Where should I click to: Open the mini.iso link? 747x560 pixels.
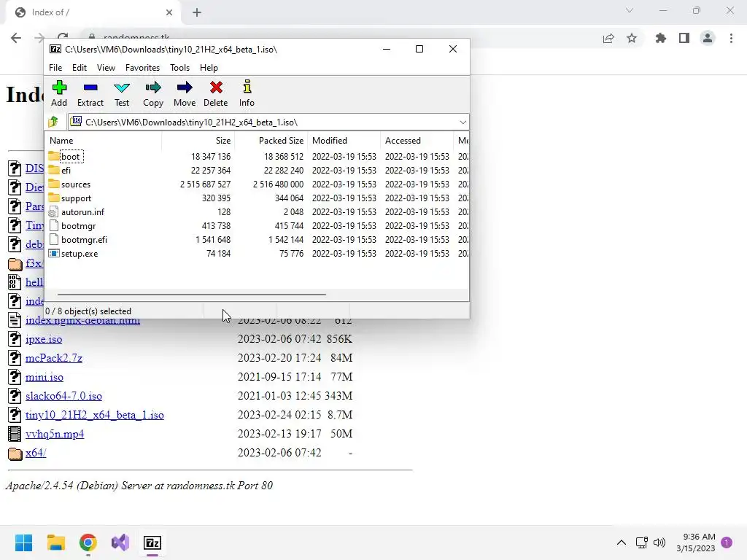tap(44, 377)
